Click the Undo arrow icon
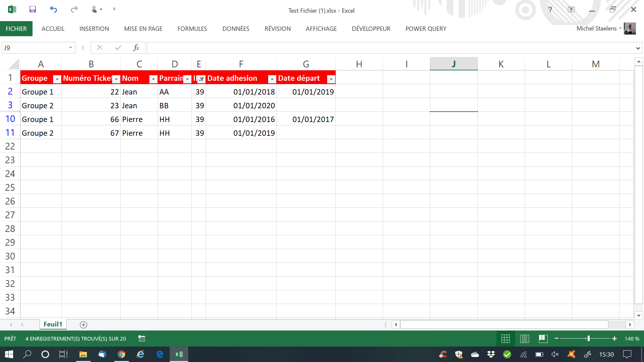The image size is (644, 362). (x=53, y=9)
